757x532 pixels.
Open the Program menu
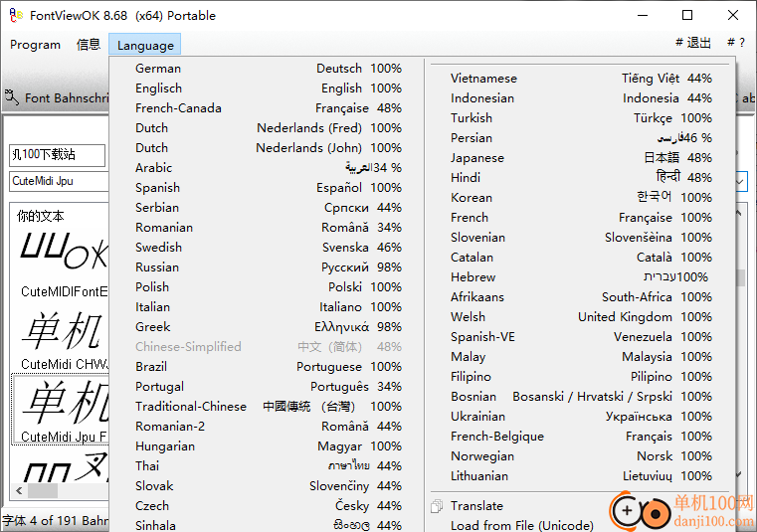pos(35,45)
